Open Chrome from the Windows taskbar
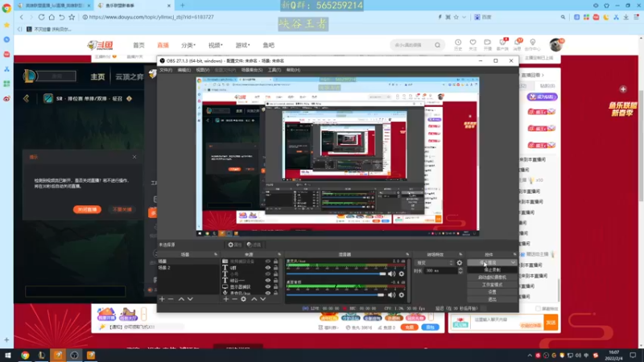 [x=25, y=355]
